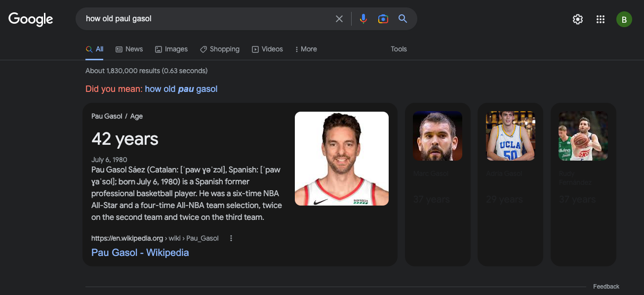
Task: Start voice search with microphone icon
Action: (363, 19)
